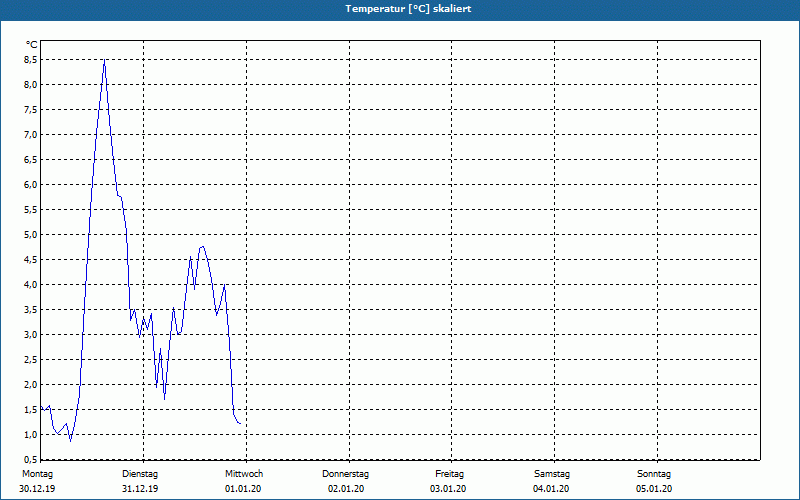Click the '4,5' axis value

point(31,260)
